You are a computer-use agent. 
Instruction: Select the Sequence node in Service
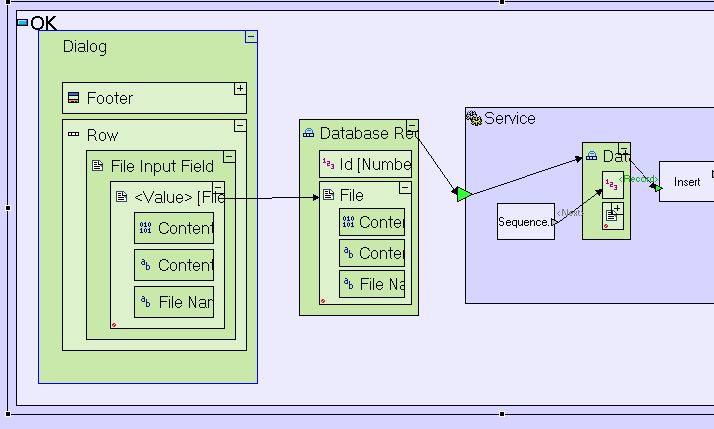pos(525,222)
